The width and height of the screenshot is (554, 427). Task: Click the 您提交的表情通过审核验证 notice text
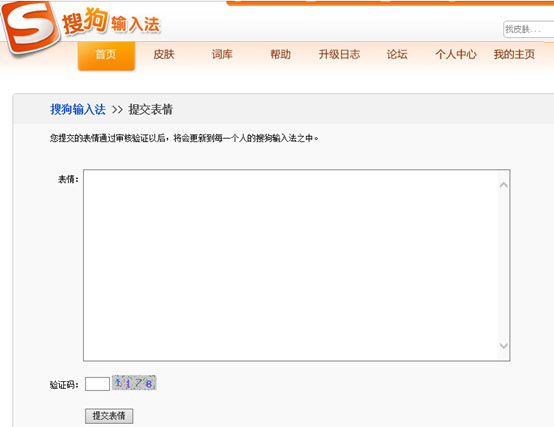(184, 138)
